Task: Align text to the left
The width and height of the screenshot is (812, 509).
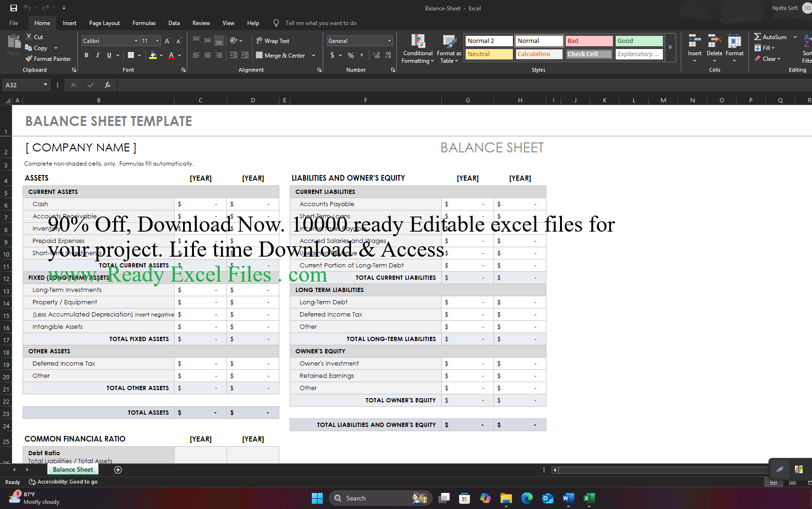Action: coord(196,55)
